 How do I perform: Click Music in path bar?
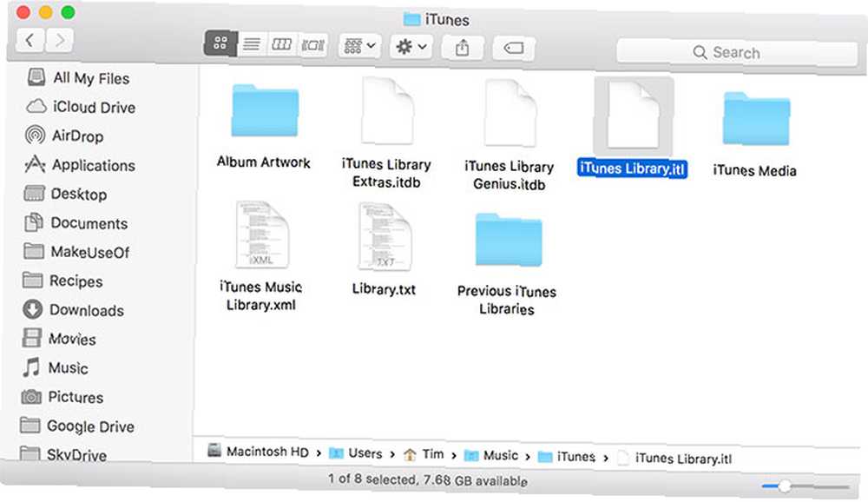click(x=491, y=455)
